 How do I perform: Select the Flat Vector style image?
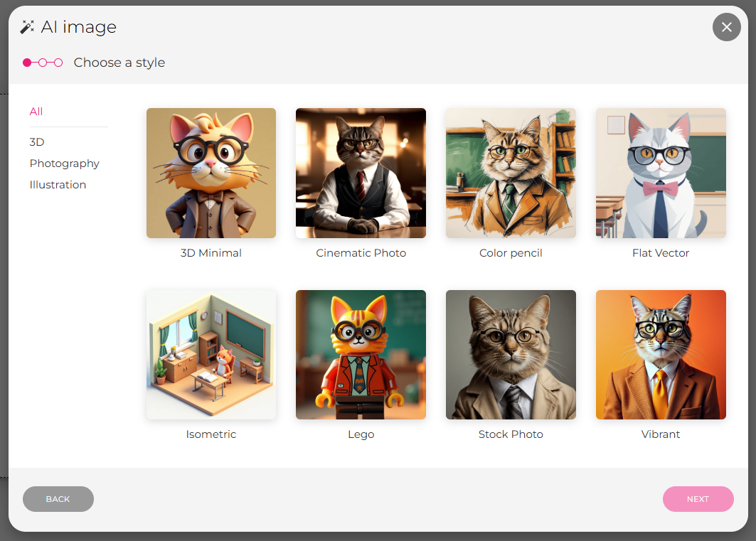[661, 173]
